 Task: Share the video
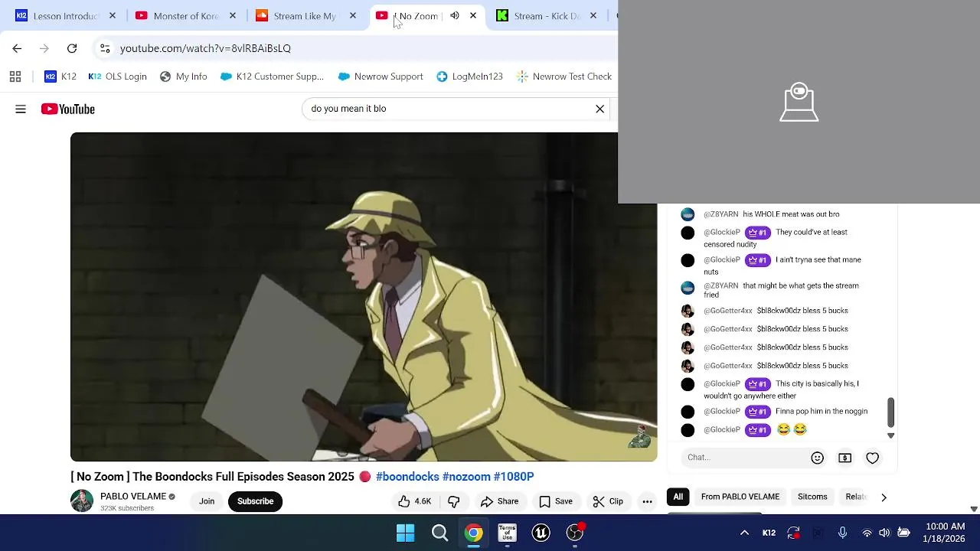[x=499, y=501]
